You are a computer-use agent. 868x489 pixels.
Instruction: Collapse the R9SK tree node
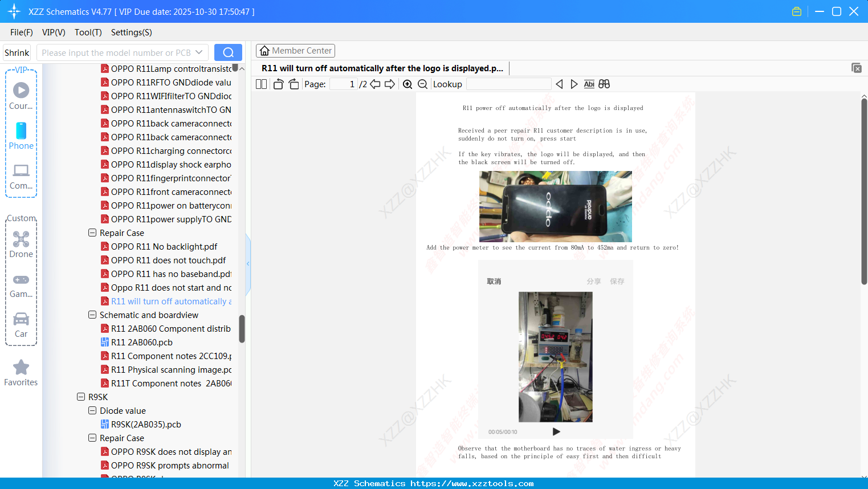tap(81, 397)
